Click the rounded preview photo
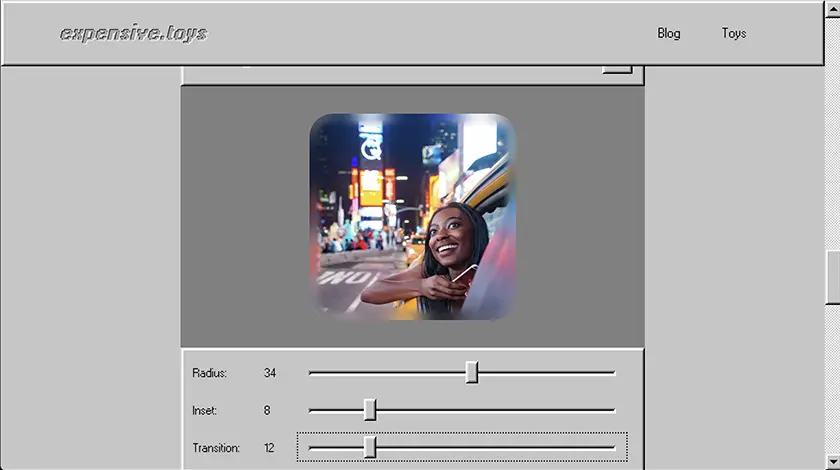 pyautogui.click(x=412, y=217)
